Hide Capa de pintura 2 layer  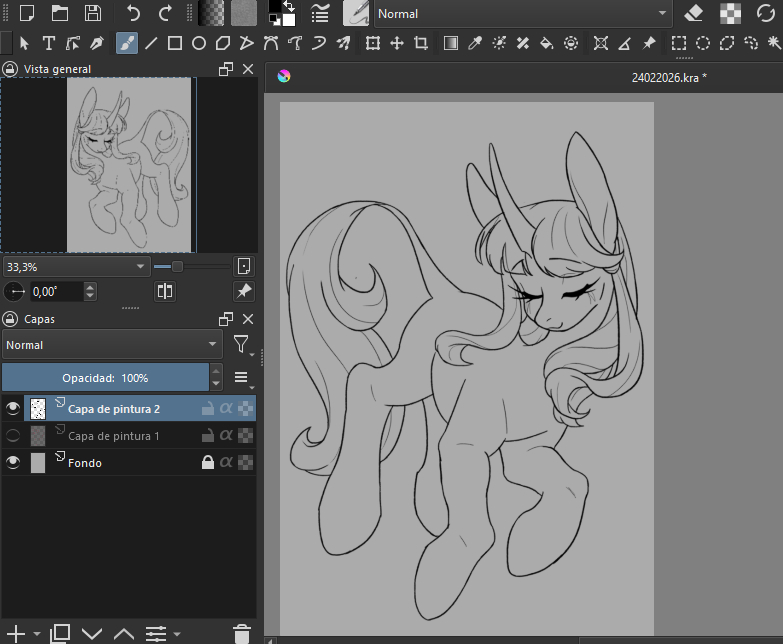click(x=13, y=408)
